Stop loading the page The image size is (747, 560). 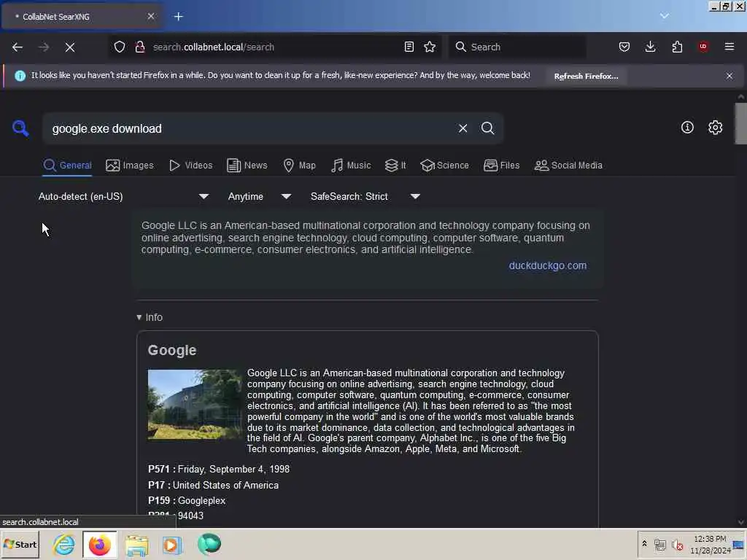[69, 47]
